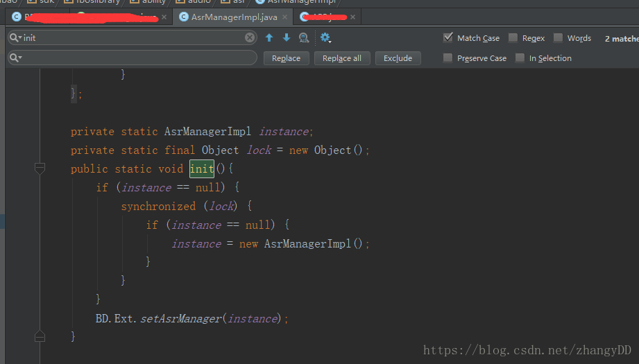Image resolution: width=639 pixels, height=364 pixels.
Task: Click the Replace button
Action: pyautogui.click(x=286, y=58)
